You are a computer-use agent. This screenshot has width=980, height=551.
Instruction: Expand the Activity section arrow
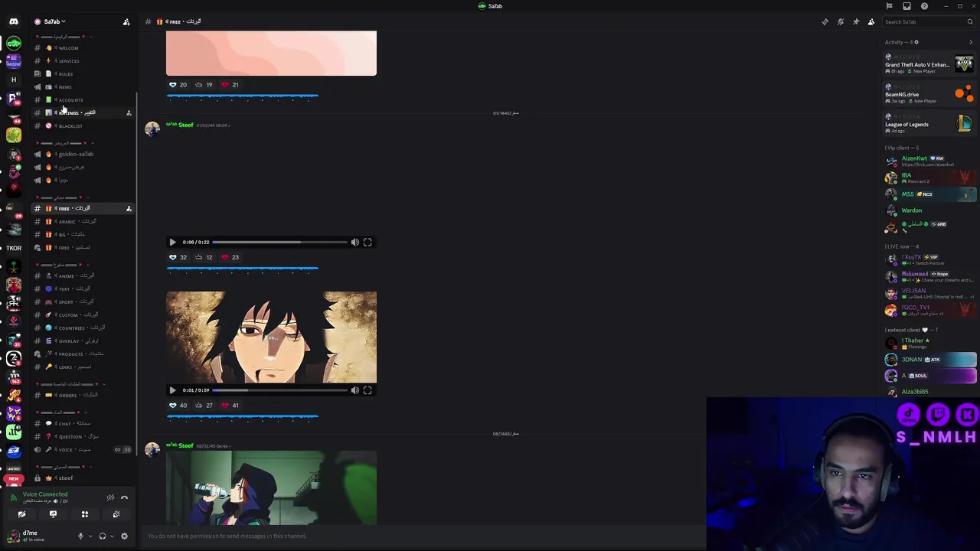971,42
